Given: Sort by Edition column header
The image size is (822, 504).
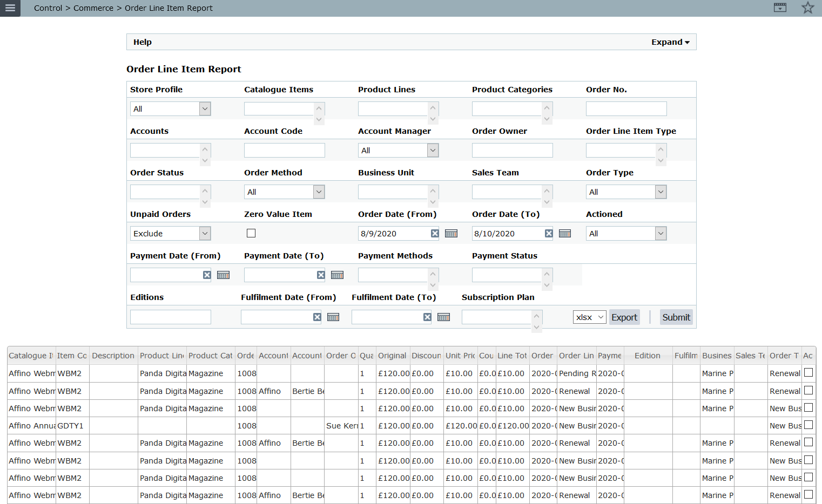Looking at the screenshot, I should [648, 356].
